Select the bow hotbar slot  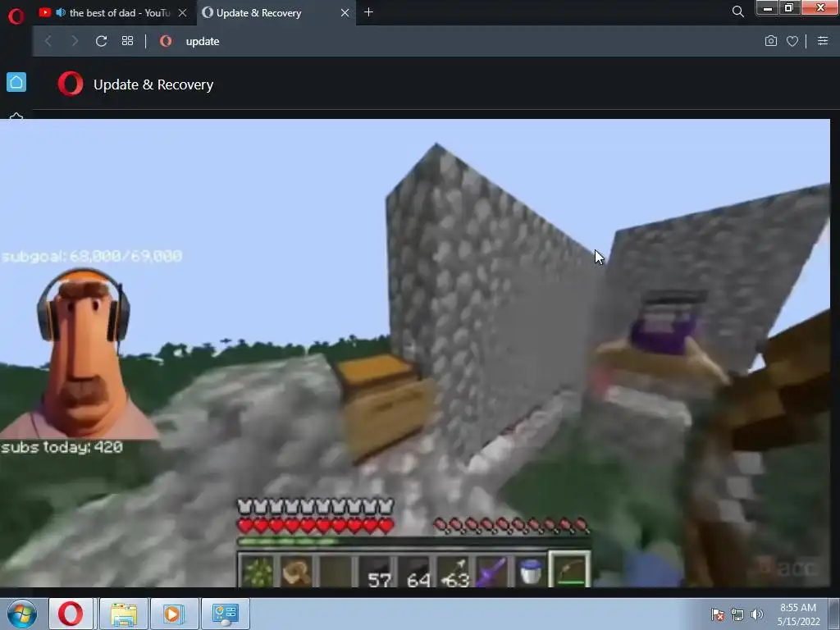[x=569, y=571]
